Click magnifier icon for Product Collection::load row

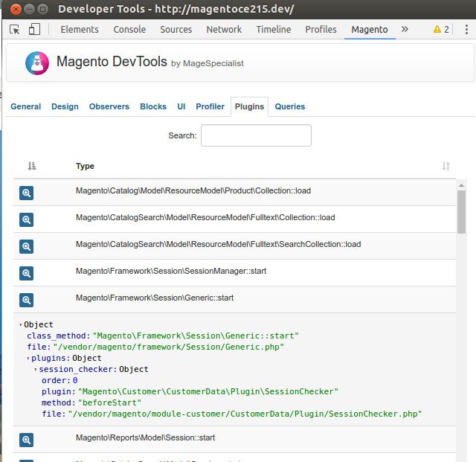pyautogui.click(x=26, y=193)
